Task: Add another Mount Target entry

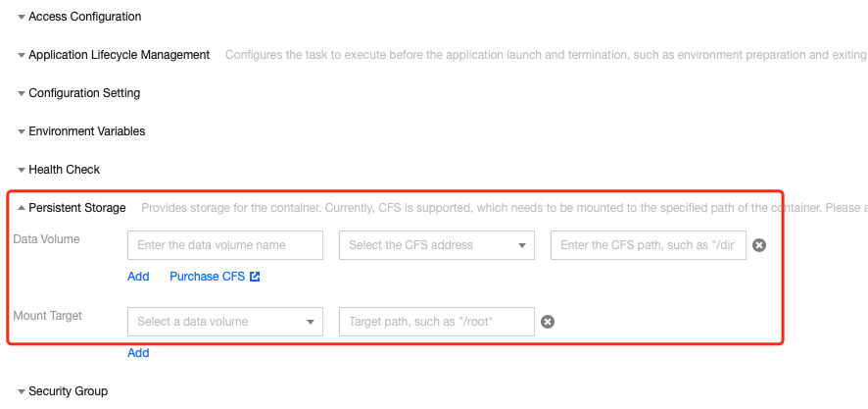Action: point(138,353)
